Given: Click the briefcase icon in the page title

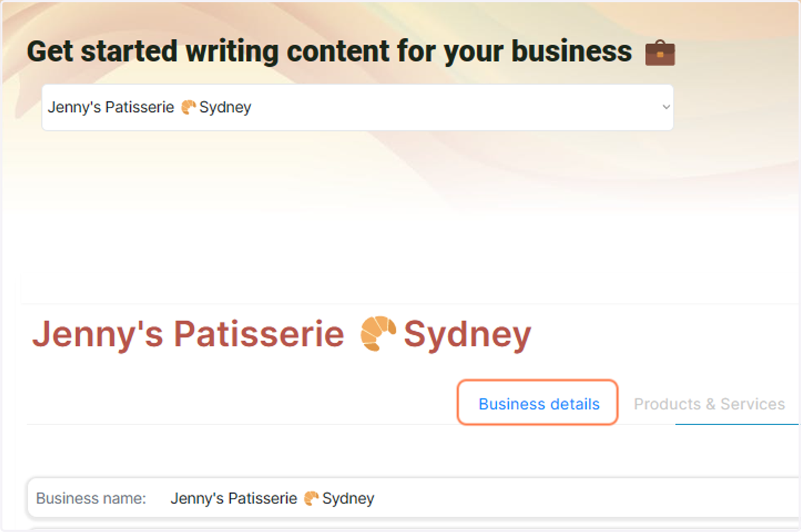Looking at the screenshot, I should click(660, 53).
